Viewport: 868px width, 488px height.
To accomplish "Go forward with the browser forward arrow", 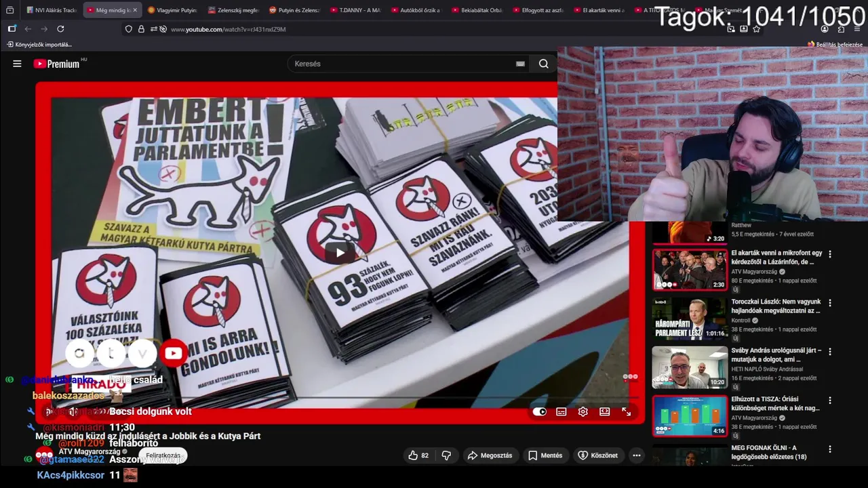I will pyautogui.click(x=44, y=29).
